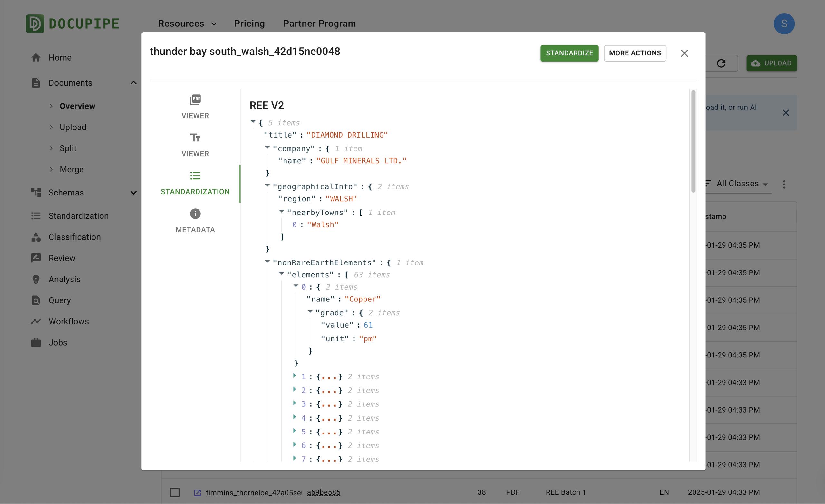Open the user avatar S
This screenshot has width=825, height=504.
tap(784, 24)
